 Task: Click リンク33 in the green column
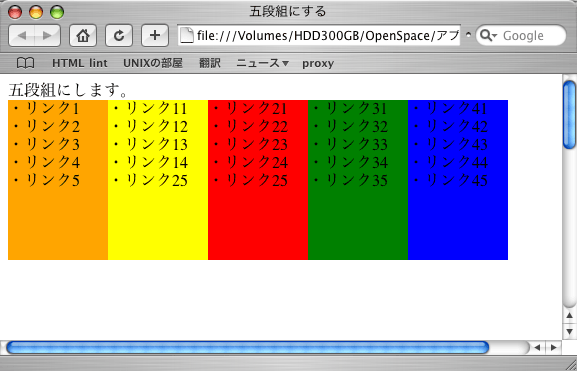pyautogui.click(x=357, y=144)
